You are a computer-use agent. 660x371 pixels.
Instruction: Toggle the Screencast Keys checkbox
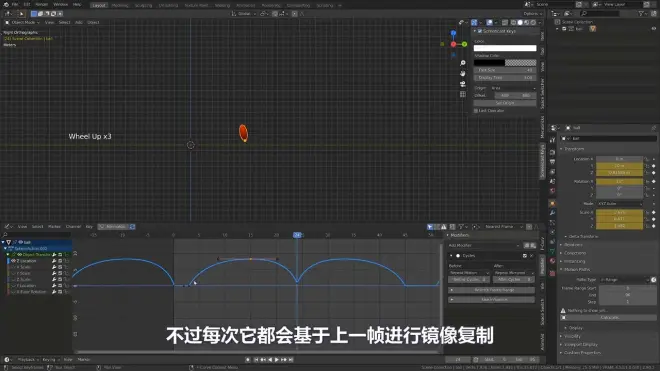(480, 31)
